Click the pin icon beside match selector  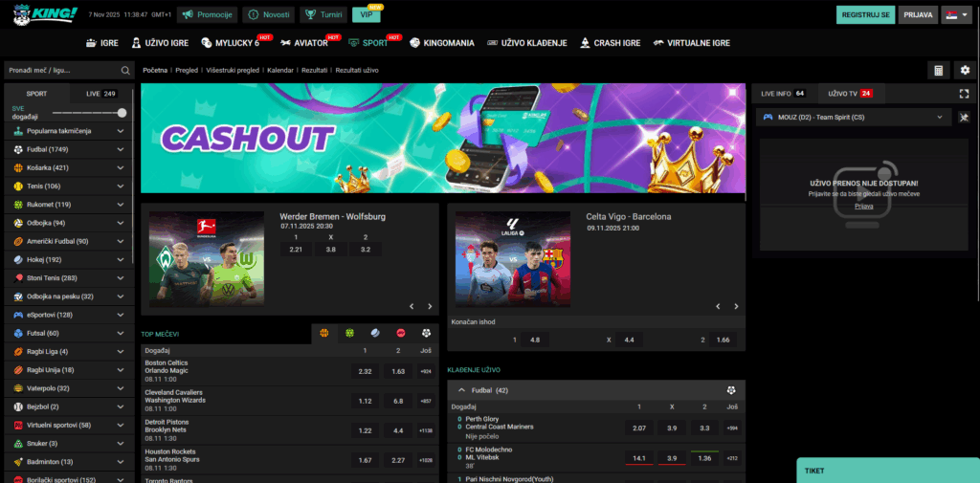click(x=964, y=118)
